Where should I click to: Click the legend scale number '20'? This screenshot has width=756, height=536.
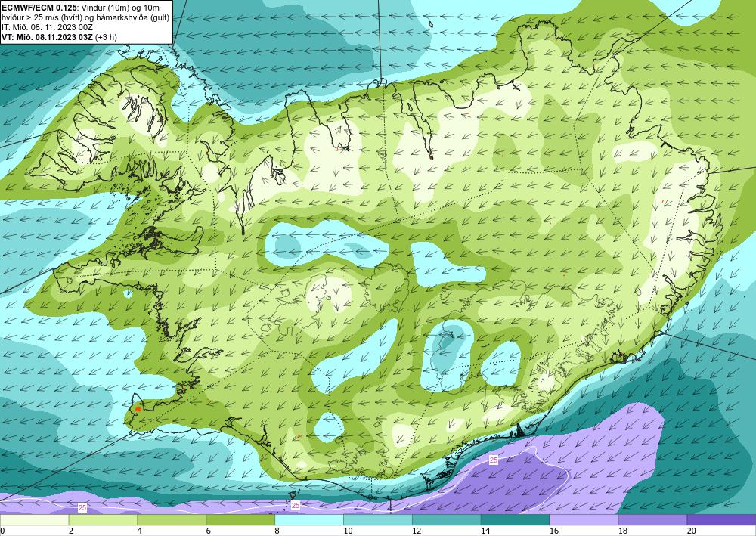click(692, 531)
